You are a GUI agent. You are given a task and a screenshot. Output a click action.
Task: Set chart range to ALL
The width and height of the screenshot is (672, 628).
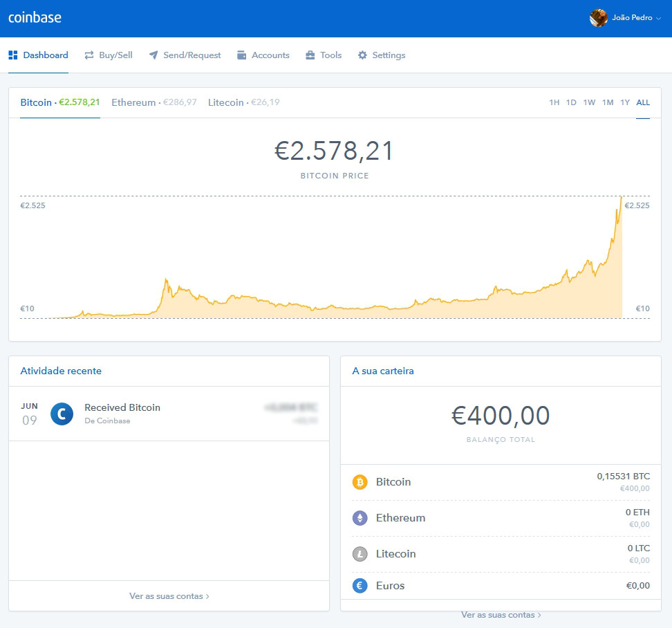(643, 102)
